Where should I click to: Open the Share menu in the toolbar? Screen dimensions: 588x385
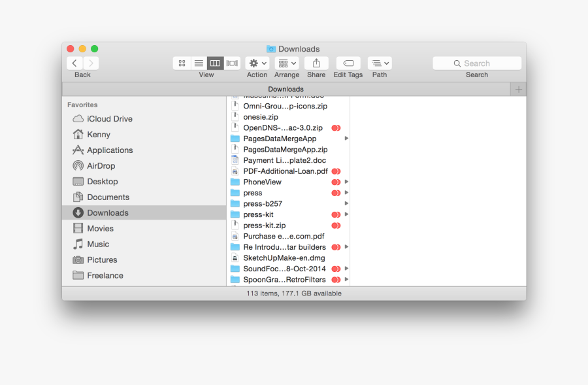coord(316,63)
